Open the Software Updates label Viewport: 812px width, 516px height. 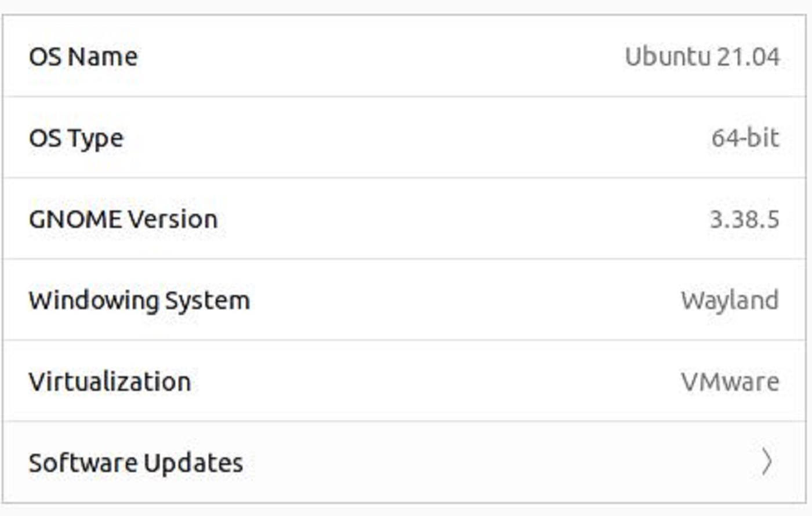pyautogui.click(x=136, y=463)
